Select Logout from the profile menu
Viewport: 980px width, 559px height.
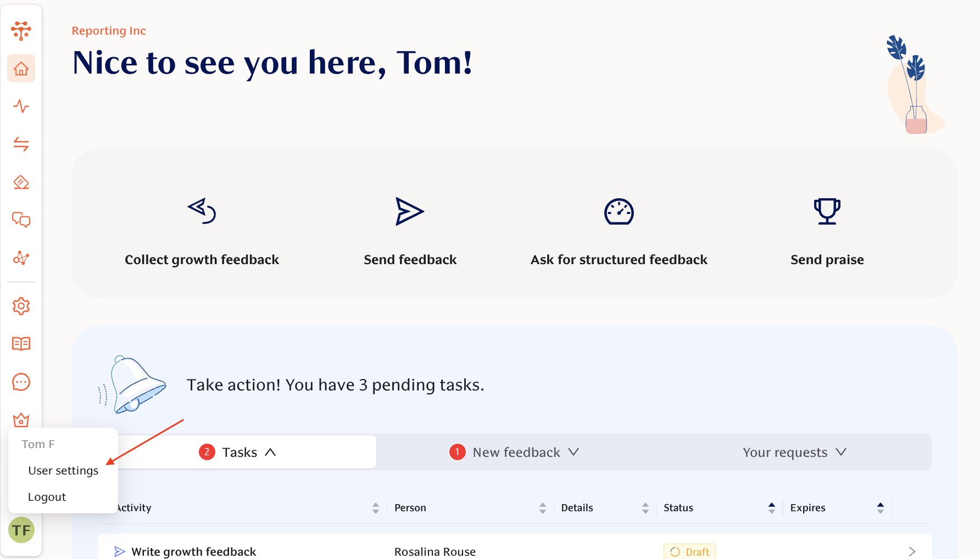click(x=47, y=496)
